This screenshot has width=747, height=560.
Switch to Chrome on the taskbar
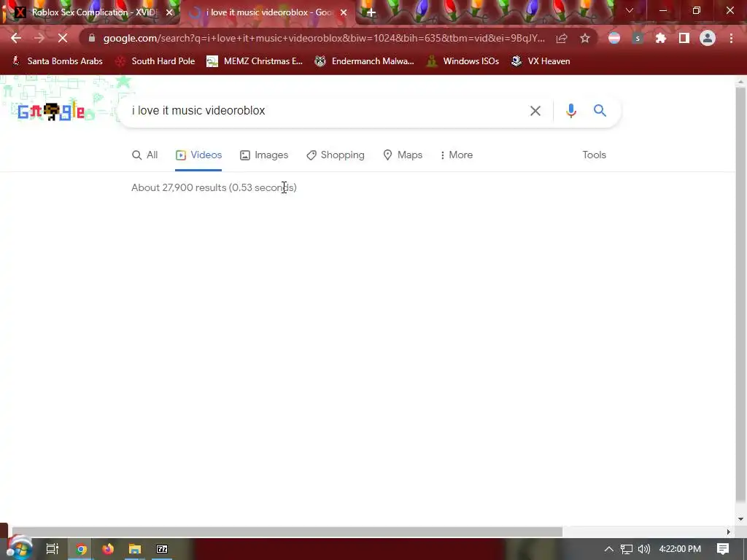pyautogui.click(x=81, y=549)
